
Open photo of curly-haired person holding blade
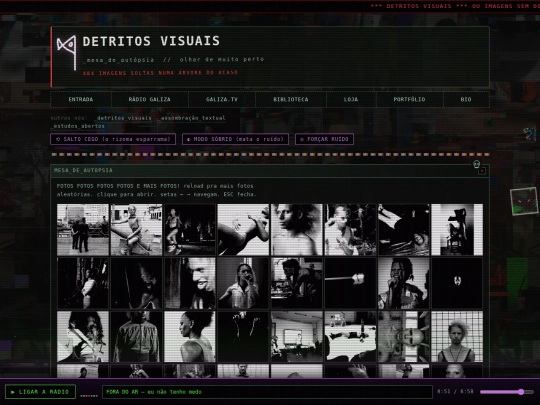(83, 337)
